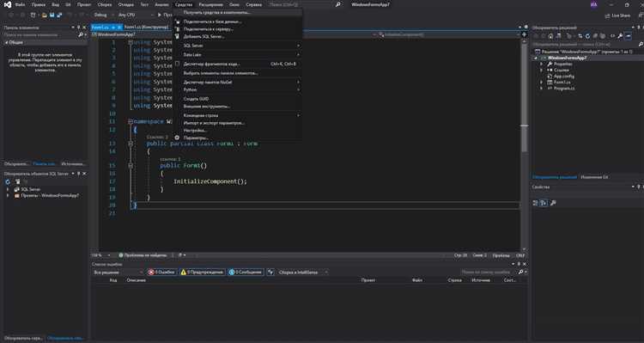Select Импорт и экспорт параметров... menu item

tap(238, 123)
